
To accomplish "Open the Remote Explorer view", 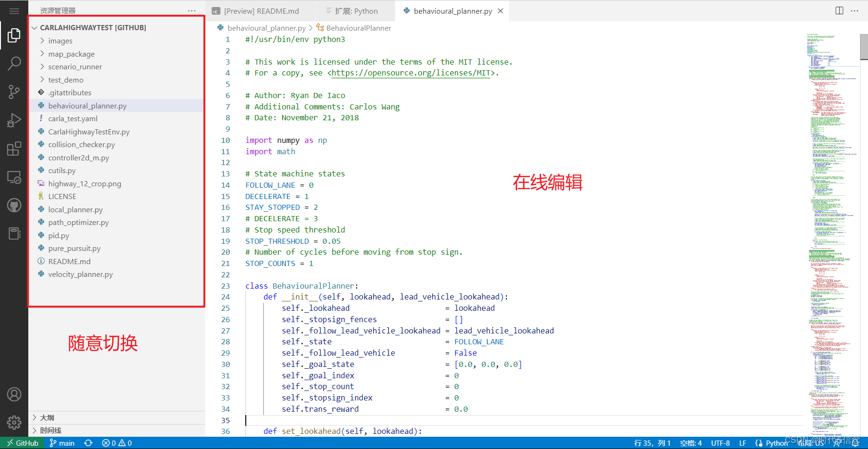I will (x=14, y=177).
